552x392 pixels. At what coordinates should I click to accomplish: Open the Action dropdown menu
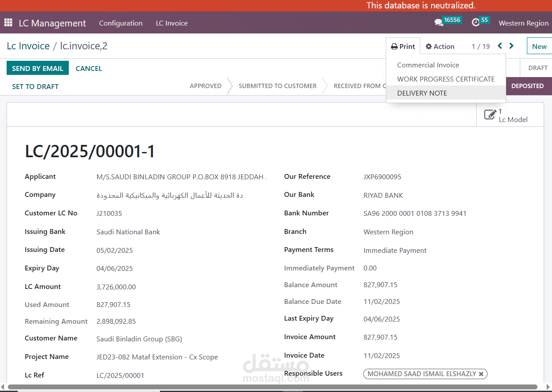point(440,46)
